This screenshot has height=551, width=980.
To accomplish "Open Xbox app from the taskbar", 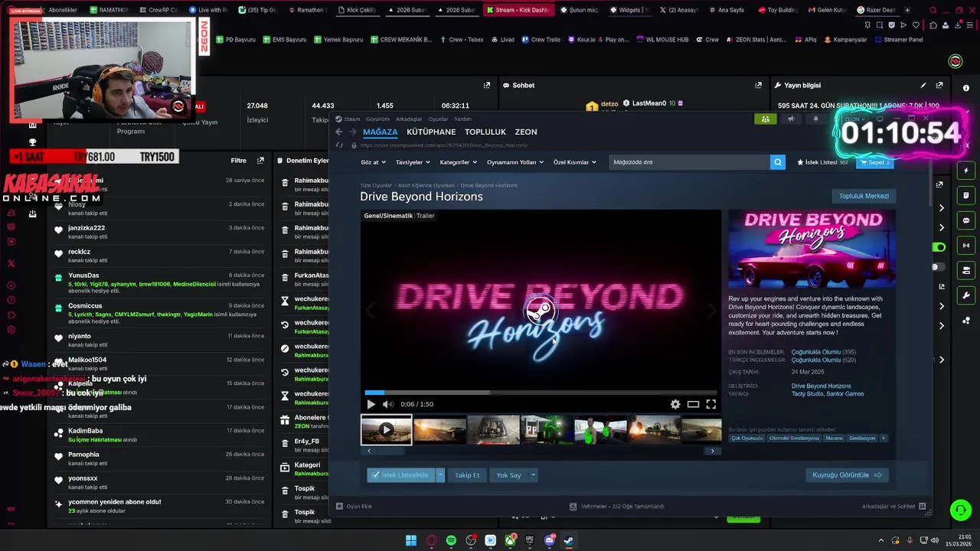I will pos(510,540).
